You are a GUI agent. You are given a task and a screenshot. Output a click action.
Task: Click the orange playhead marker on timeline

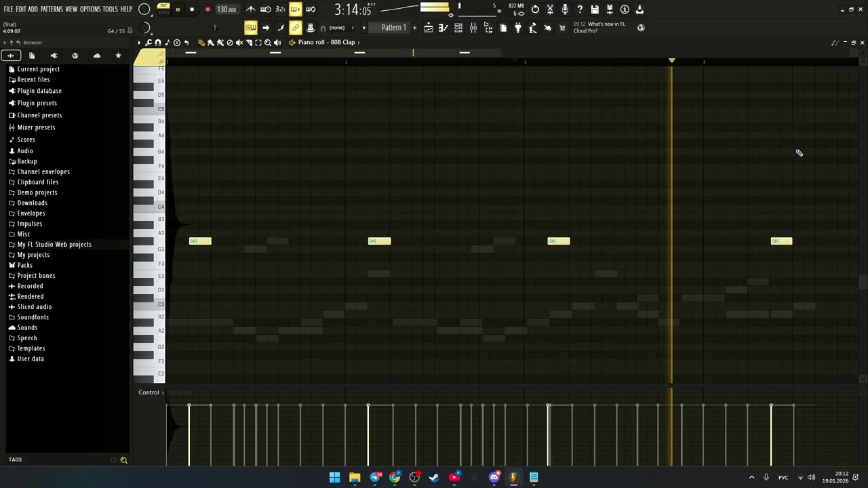click(x=671, y=60)
